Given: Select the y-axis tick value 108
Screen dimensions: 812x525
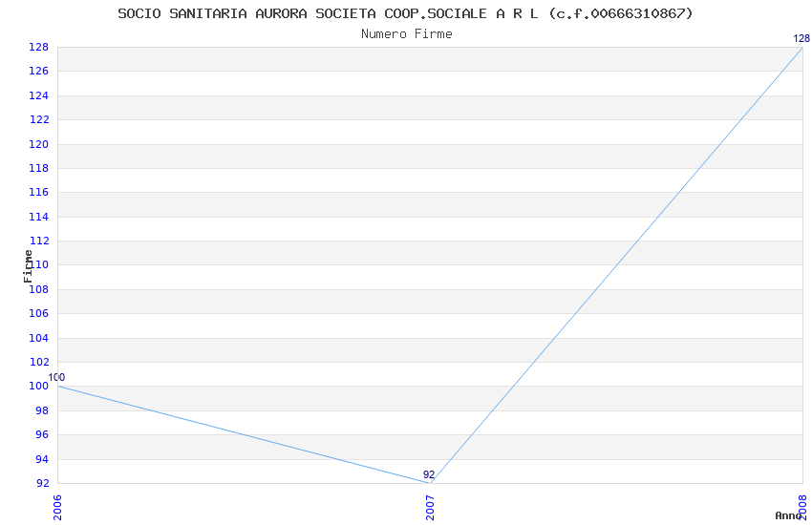Looking at the screenshot, I should (39, 289).
